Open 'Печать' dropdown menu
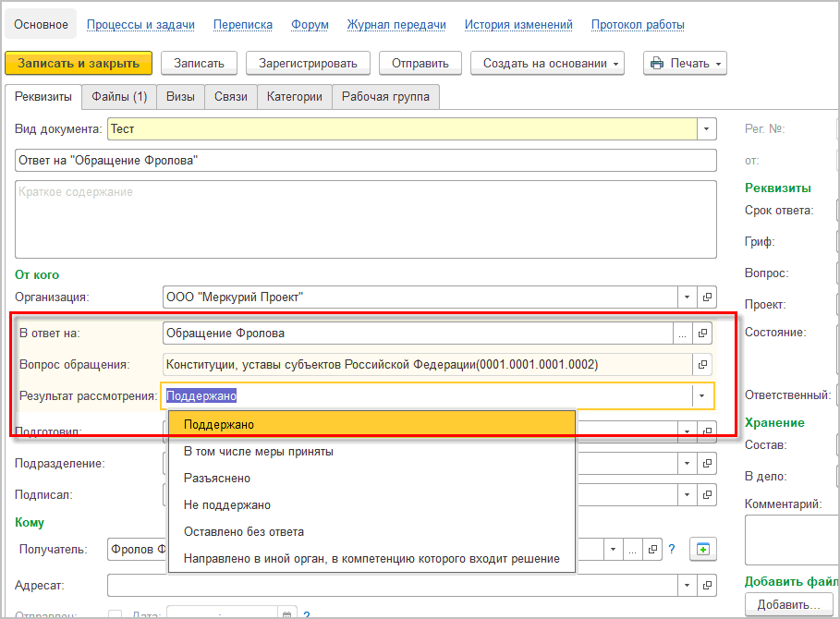The width and height of the screenshot is (840, 619). pos(685,63)
